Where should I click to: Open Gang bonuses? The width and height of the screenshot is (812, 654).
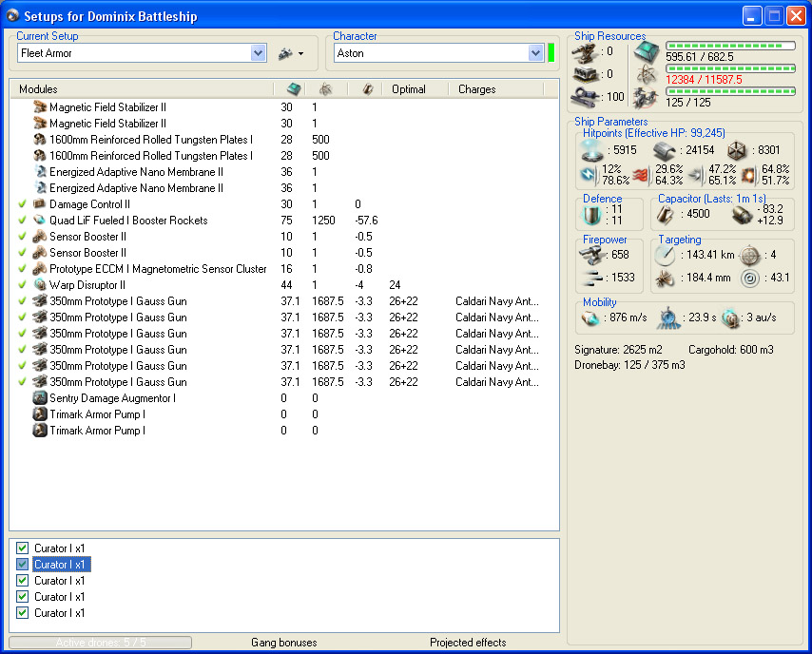pos(283,642)
